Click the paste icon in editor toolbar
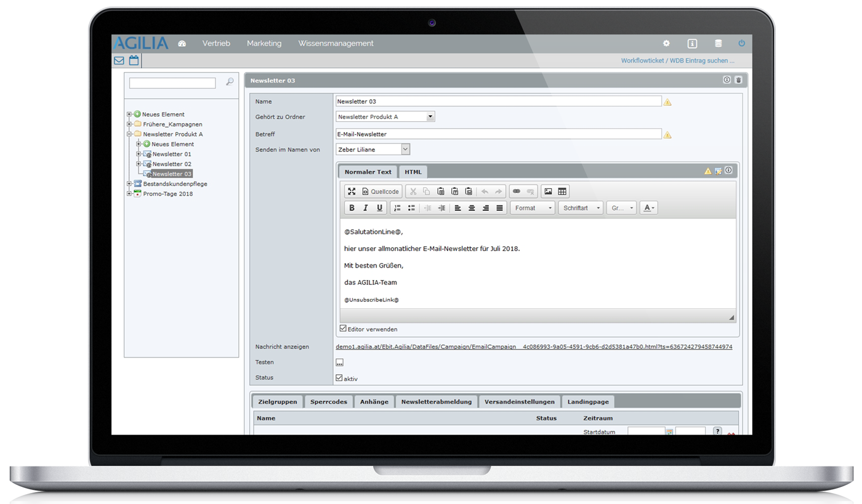The height and width of the screenshot is (504, 862). 441,191
